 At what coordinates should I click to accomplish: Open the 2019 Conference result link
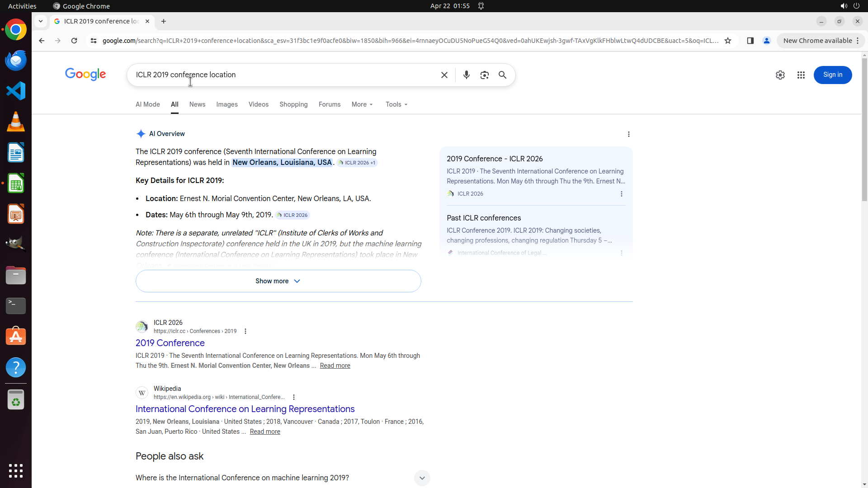(x=170, y=343)
